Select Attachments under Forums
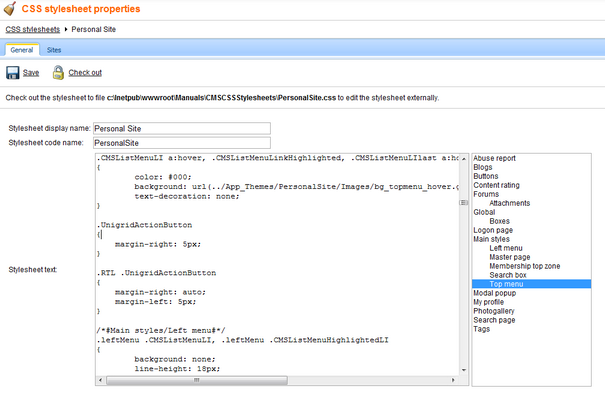Viewport: 605px width, 394px height. click(x=510, y=203)
